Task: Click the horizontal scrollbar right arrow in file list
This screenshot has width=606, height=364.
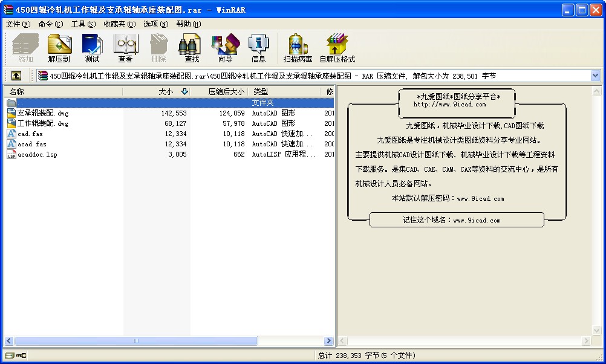Action: coord(328,341)
